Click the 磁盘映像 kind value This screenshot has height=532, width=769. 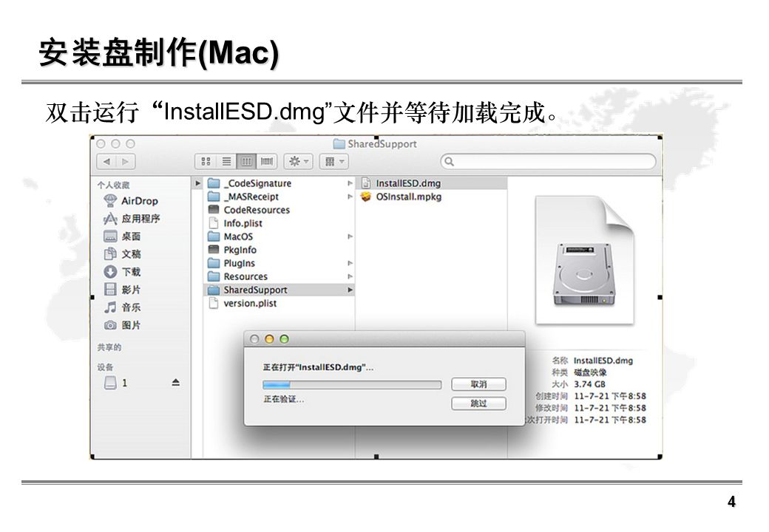[590, 372]
